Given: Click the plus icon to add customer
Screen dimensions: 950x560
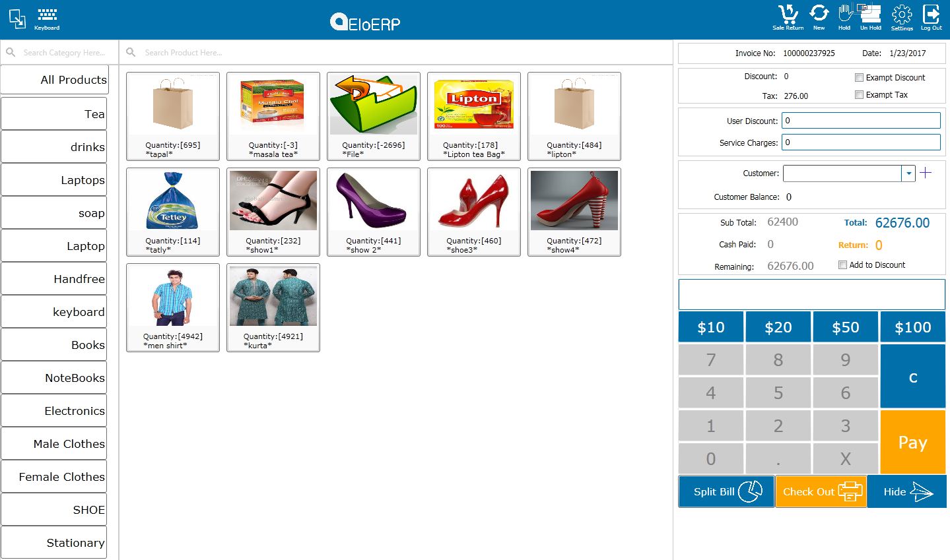Looking at the screenshot, I should [x=926, y=173].
